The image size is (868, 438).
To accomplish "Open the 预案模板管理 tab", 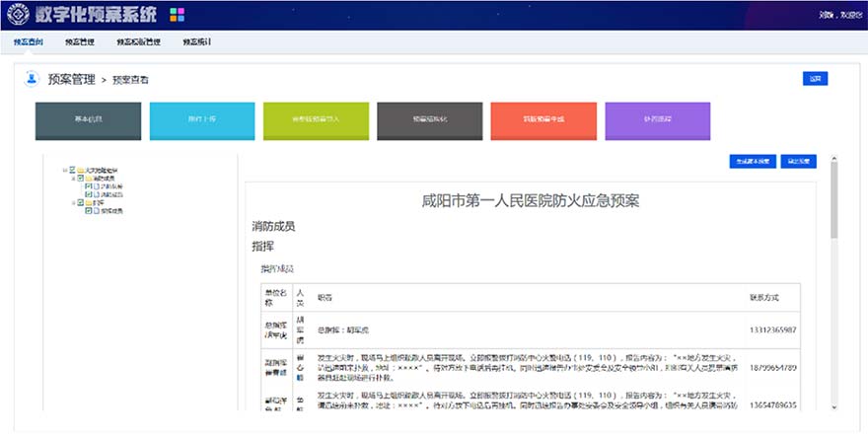I will click(138, 42).
